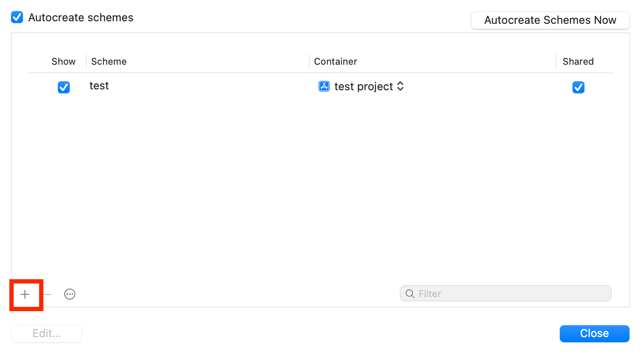Click the Edit... button
The image size is (644, 355).
pyautogui.click(x=47, y=333)
